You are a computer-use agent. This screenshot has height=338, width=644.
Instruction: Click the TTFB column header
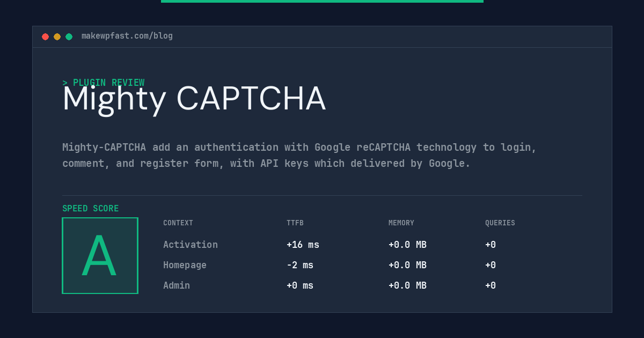pyautogui.click(x=295, y=223)
